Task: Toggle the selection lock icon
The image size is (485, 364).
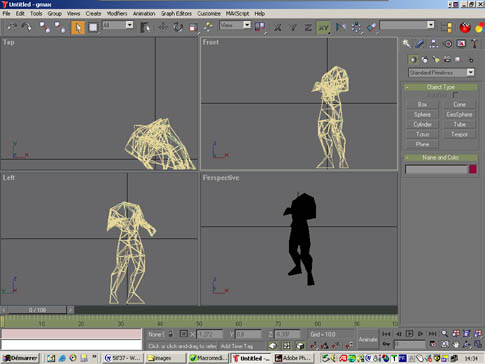Action: point(171,334)
